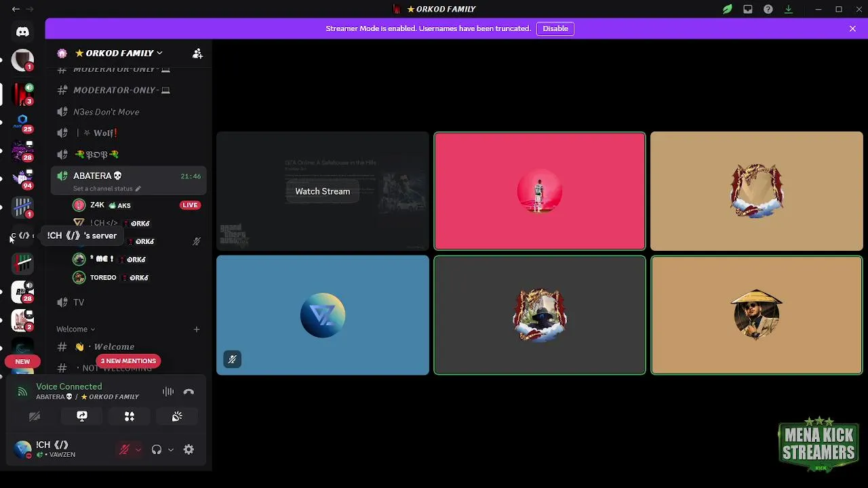The height and width of the screenshot is (488, 868).
Task: Click the add channel plus in Welcome category
Action: (197, 329)
